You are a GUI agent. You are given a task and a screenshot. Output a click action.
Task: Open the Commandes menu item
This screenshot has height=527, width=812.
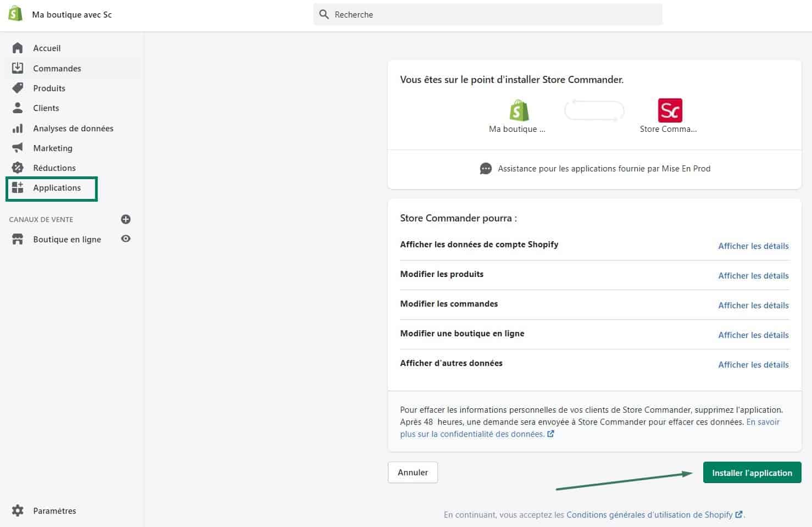point(57,68)
